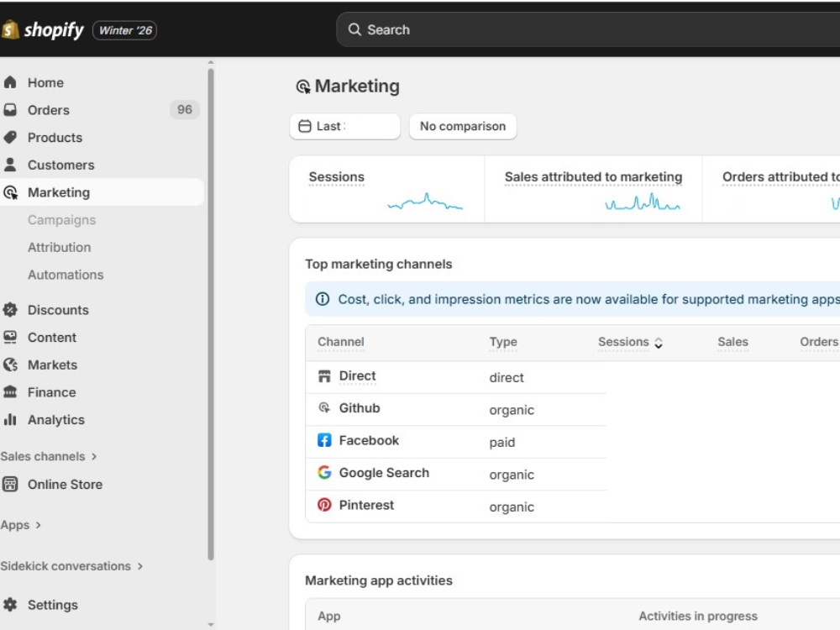This screenshot has height=630, width=840.
Task: Click the No comparison button
Action: click(x=463, y=127)
